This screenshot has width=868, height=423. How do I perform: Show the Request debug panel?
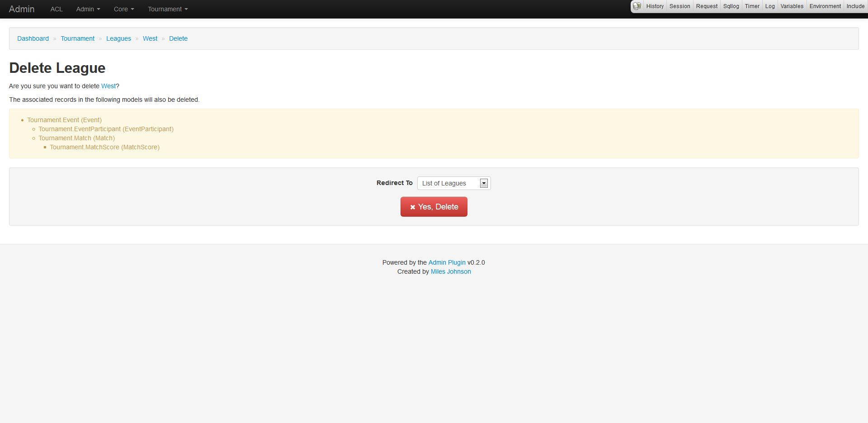coord(707,6)
